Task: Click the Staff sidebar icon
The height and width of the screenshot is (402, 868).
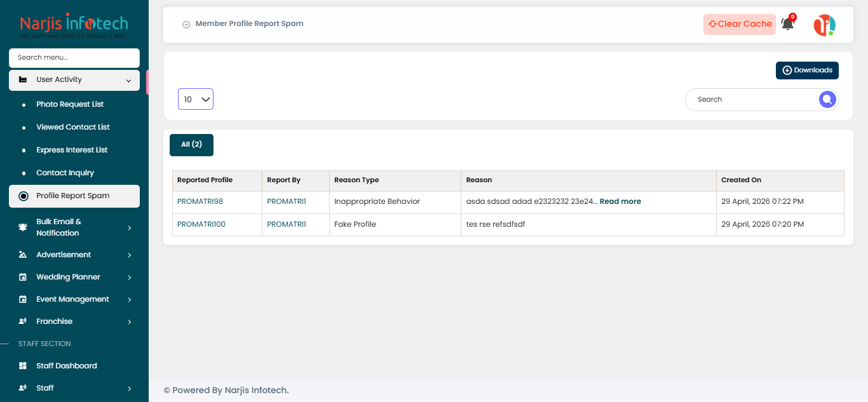Action: 23,388
